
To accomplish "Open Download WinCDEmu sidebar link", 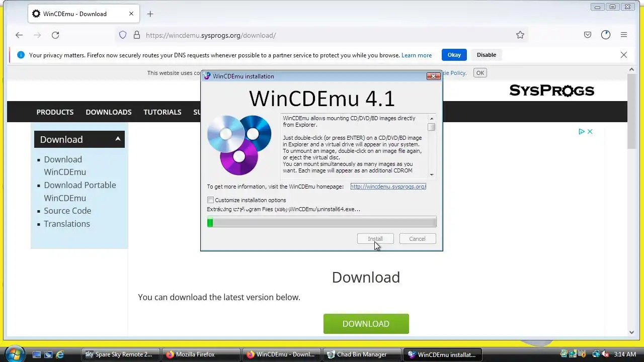I will point(65,165).
